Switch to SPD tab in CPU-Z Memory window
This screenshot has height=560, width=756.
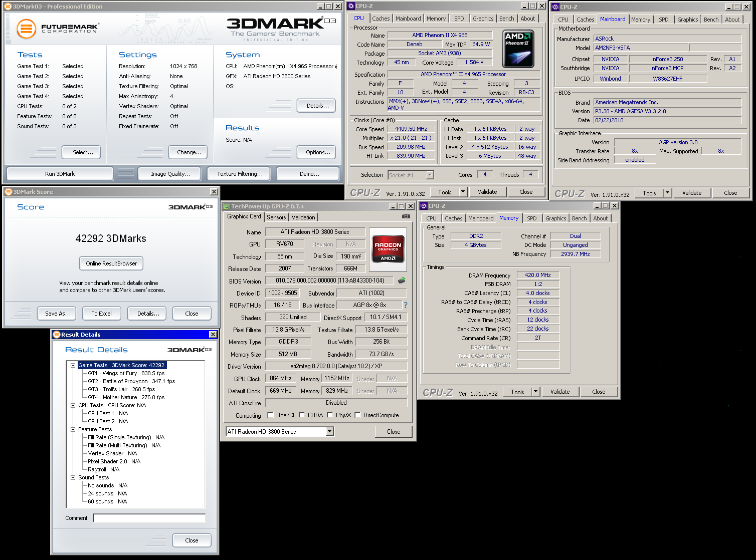(532, 218)
